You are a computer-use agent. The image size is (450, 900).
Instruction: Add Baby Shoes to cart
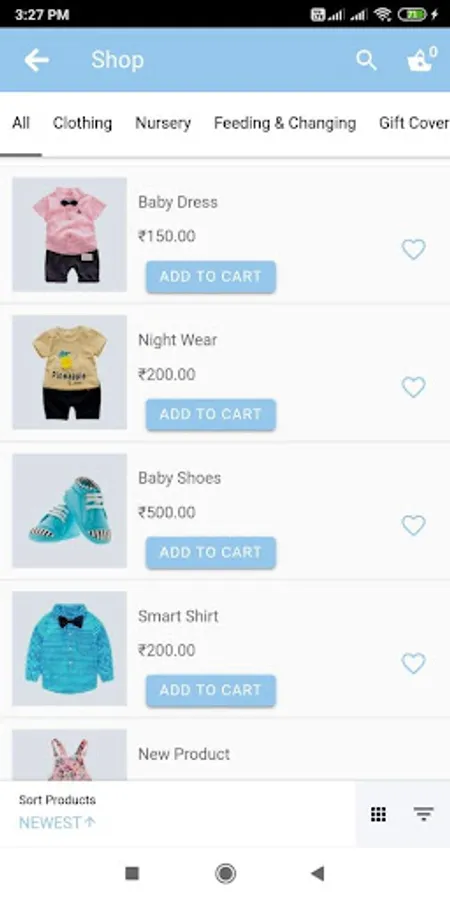(x=211, y=552)
